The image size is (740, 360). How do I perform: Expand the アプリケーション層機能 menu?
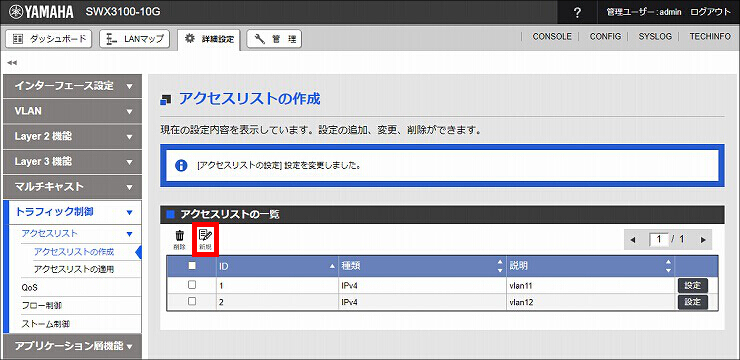click(72, 346)
